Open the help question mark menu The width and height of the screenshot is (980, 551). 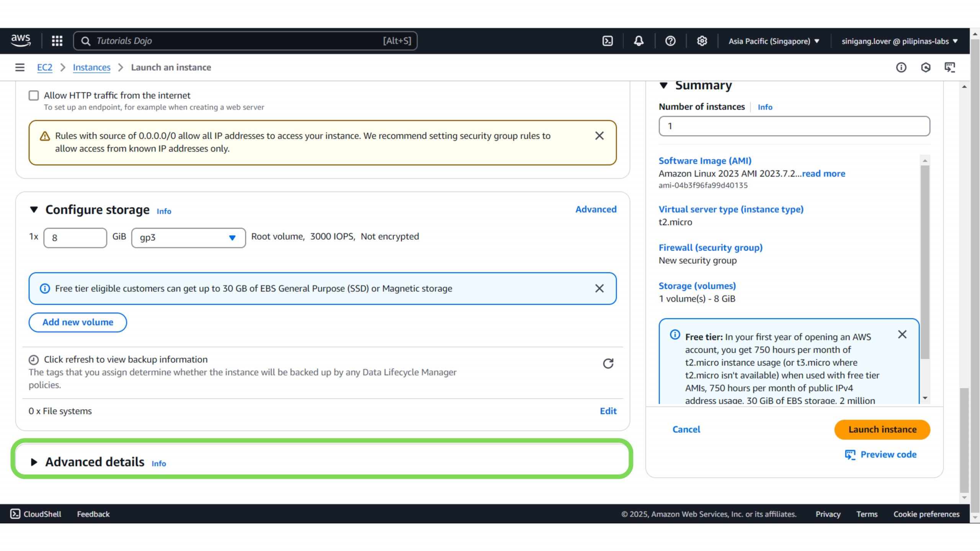click(x=670, y=41)
